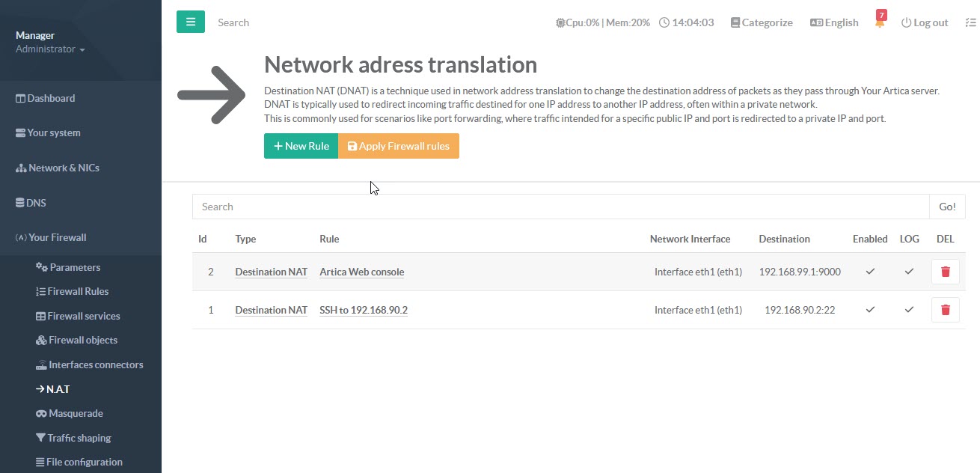The image size is (980, 473).
Task: Delete the SSH to 192.168.90.2 rule
Action: (945, 310)
